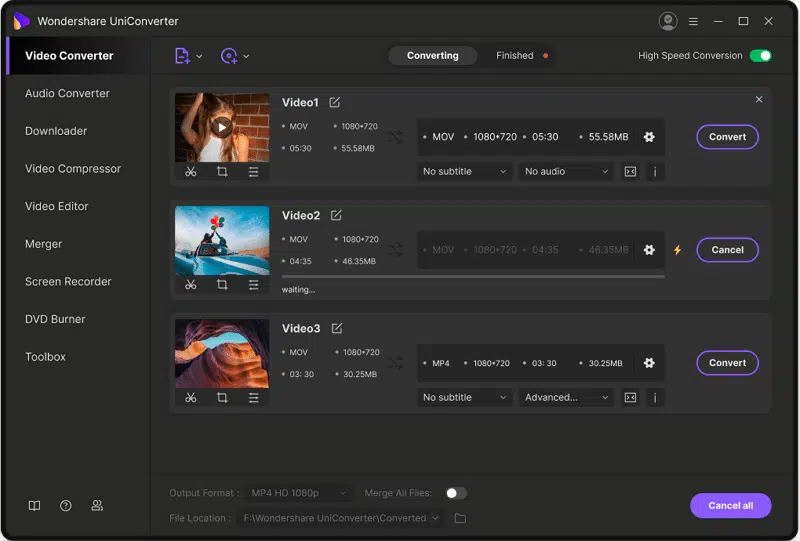The width and height of the screenshot is (800, 541).
Task: Rename Video2 with the edit icon
Action: point(336,215)
